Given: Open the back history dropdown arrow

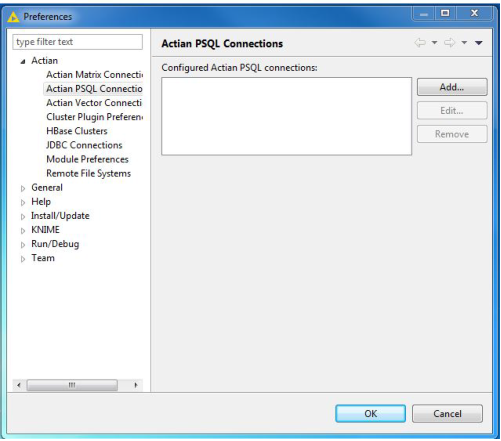Looking at the screenshot, I should click(x=434, y=43).
